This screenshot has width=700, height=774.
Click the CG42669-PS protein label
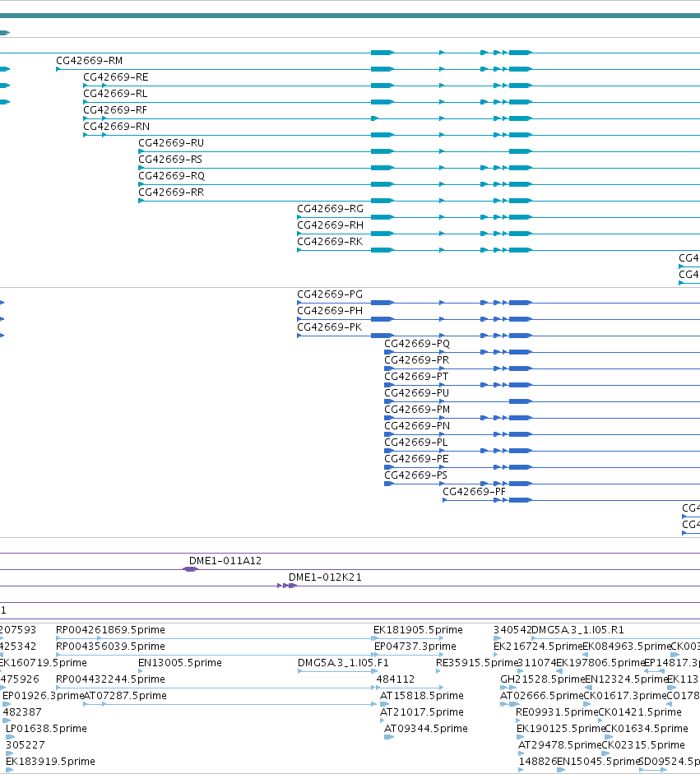click(x=415, y=475)
